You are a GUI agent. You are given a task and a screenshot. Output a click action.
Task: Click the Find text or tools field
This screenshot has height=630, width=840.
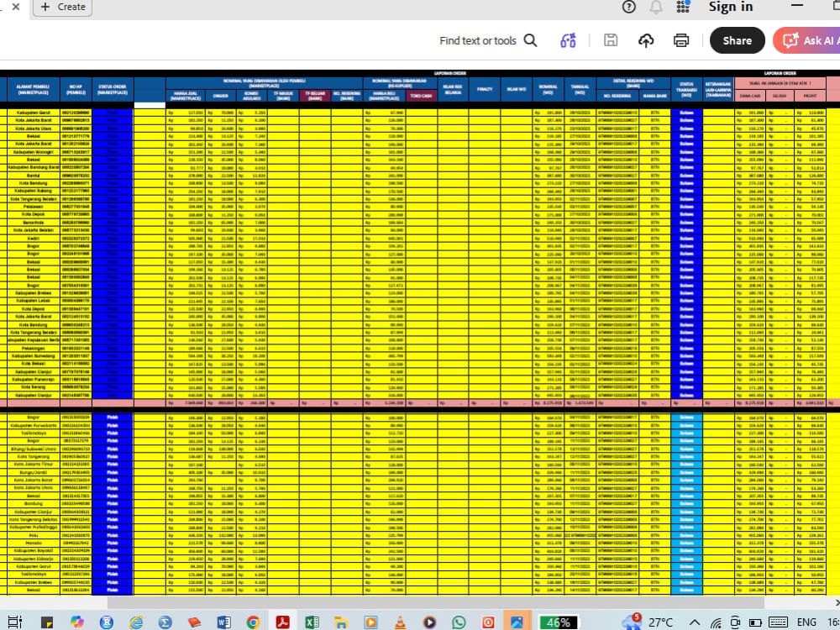[477, 40]
